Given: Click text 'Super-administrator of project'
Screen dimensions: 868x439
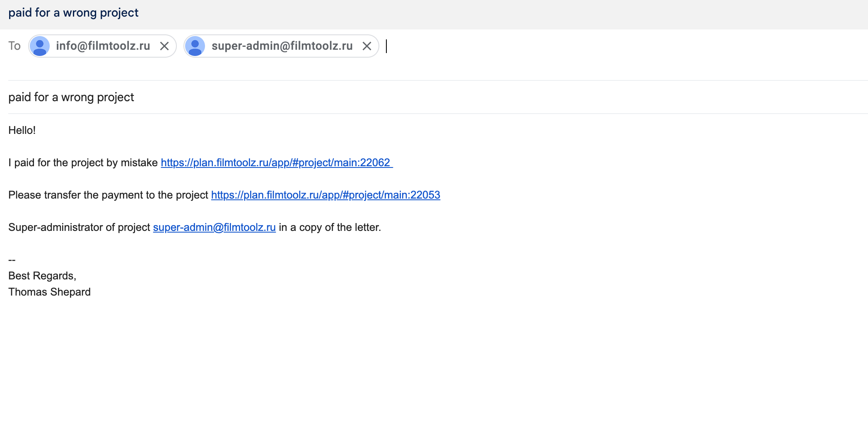Looking at the screenshot, I should point(79,227).
